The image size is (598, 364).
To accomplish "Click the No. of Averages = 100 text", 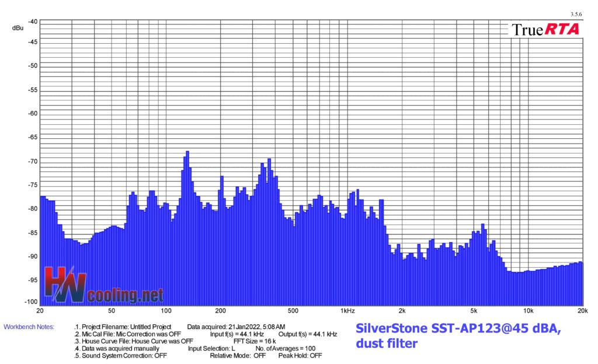I will coord(286,348).
